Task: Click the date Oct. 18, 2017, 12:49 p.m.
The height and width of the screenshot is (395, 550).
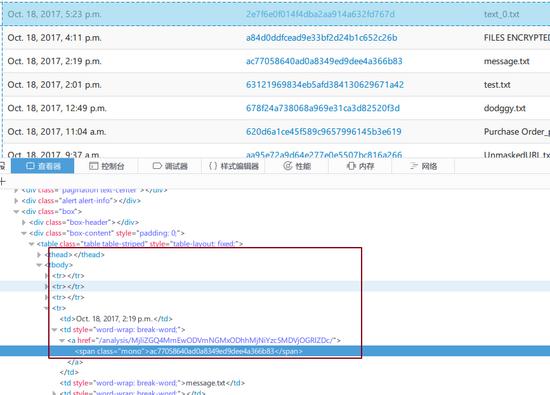Action: click(x=57, y=108)
